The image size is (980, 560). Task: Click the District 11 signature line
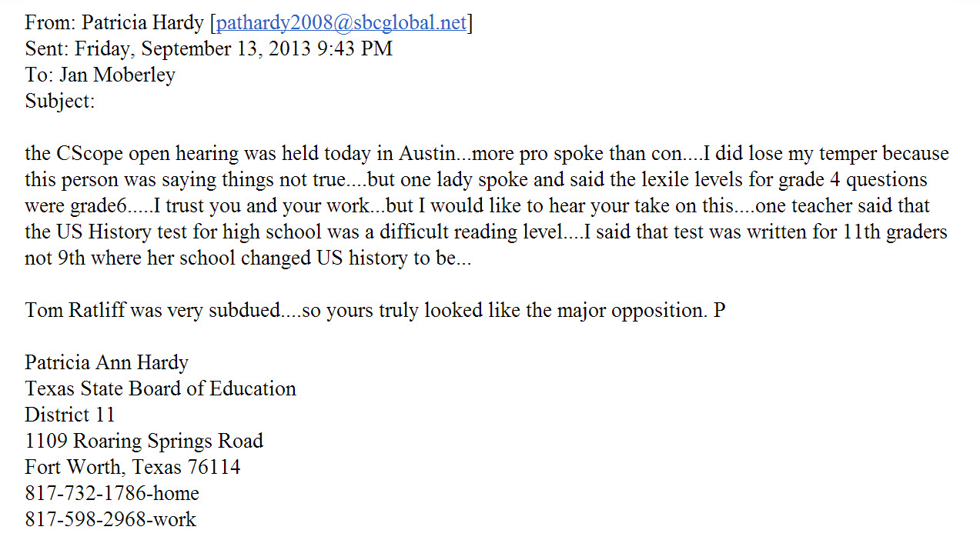coord(70,415)
